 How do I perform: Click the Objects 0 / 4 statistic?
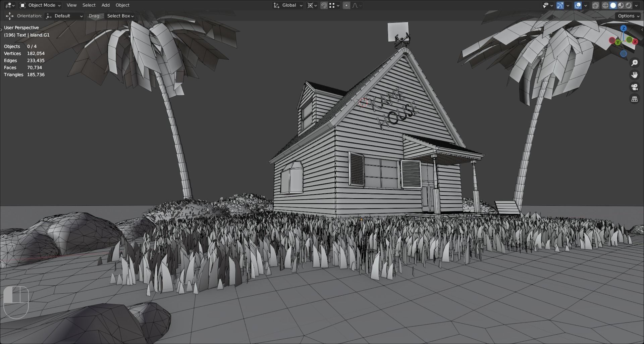(20, 46)
